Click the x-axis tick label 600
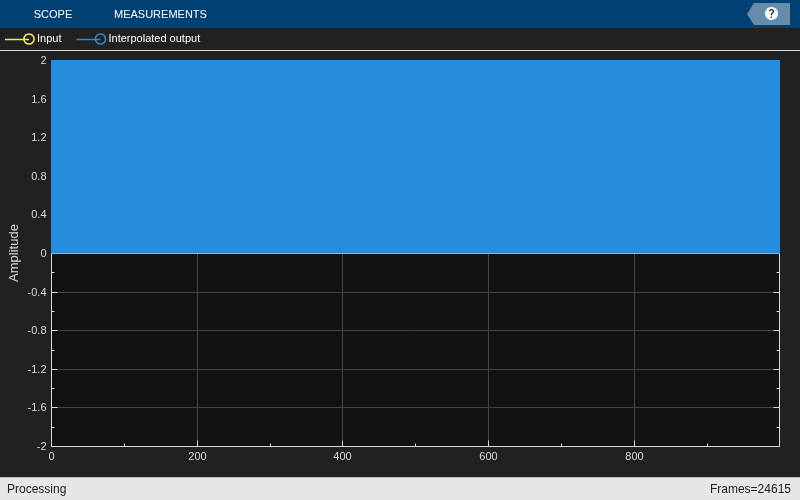Screen dimensions: 800x500 pyautogui.click(x=488, y=456)
